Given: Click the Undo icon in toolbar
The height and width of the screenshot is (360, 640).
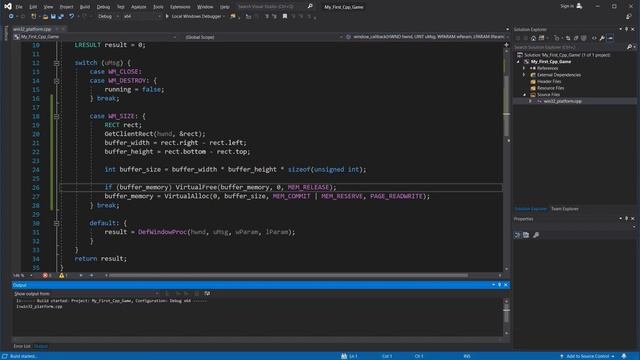Looking at the screenshot, I should point(72,16).
